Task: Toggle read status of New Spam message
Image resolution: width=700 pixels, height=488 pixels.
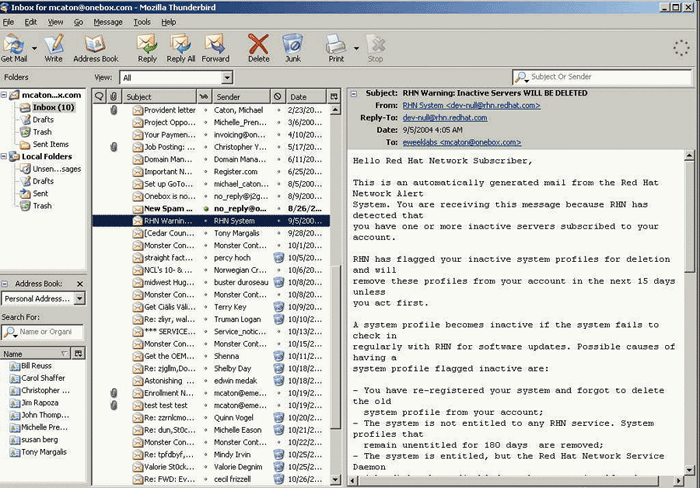Action: pos(205,209)
